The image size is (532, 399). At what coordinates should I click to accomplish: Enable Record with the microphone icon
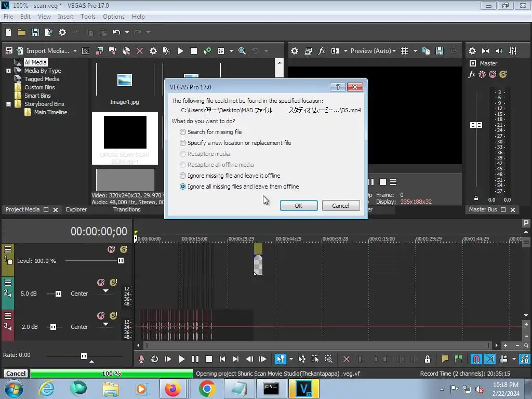pyautogui.click(x=141, y=359)
